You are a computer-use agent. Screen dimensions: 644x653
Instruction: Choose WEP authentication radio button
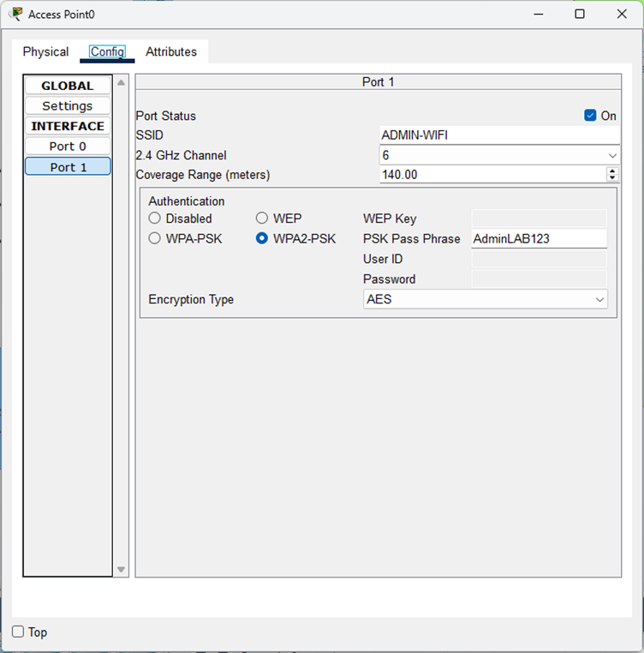point(262,219)
